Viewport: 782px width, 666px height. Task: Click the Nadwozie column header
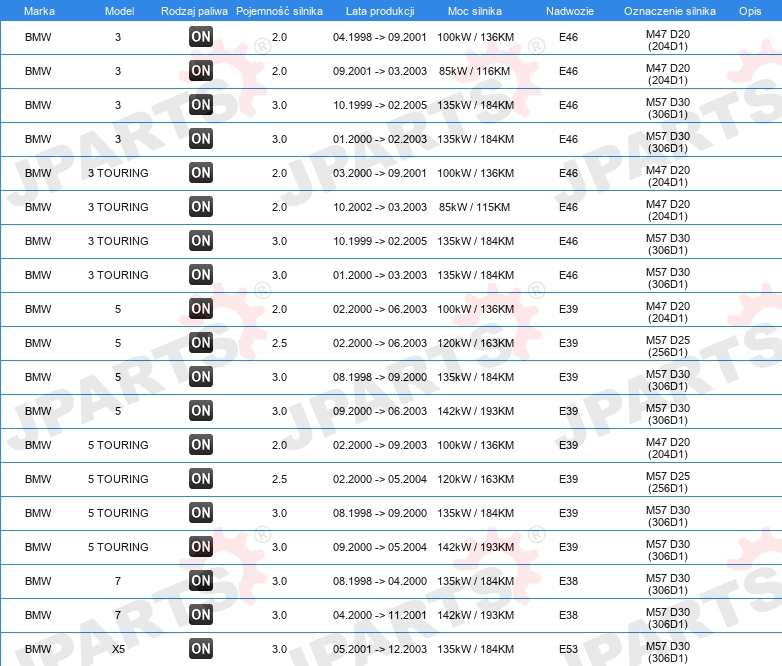(570, 11)
